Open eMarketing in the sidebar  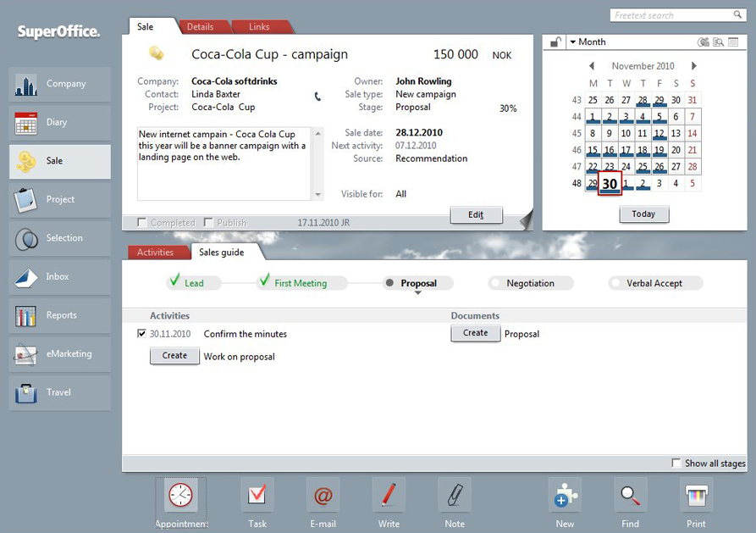point(60,354)
